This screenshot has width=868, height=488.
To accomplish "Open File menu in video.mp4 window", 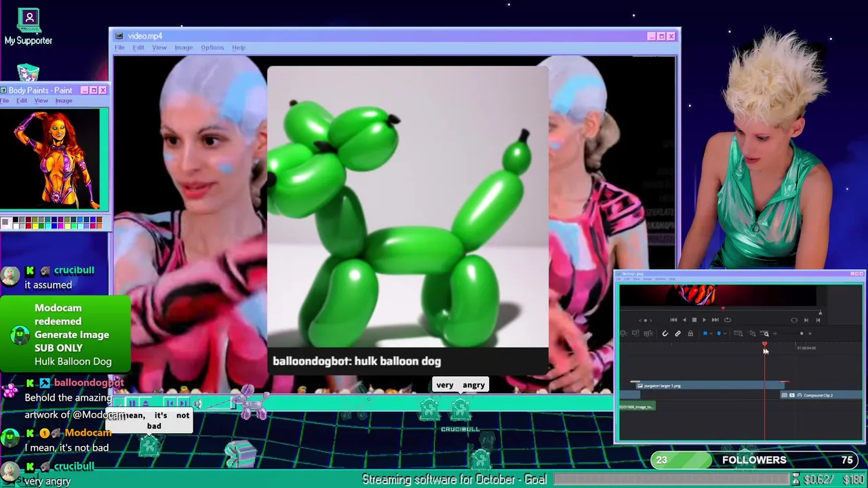I will click(x=119, y=47).
